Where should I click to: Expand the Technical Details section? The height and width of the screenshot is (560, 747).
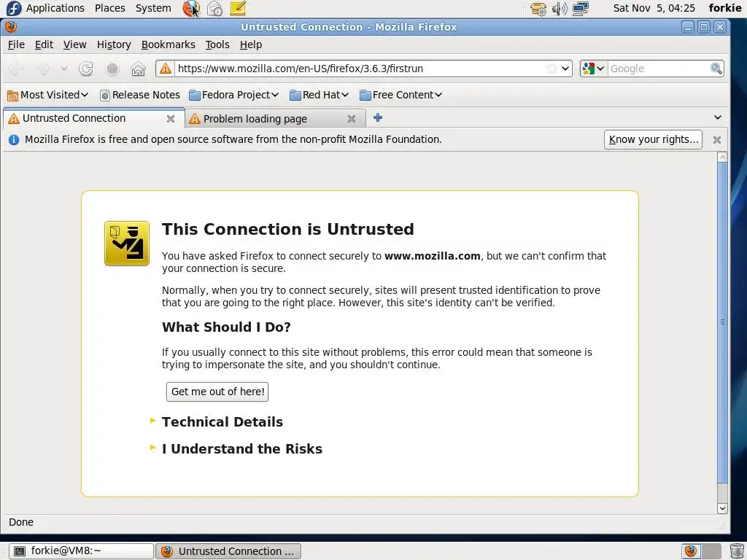coord(222,422)
